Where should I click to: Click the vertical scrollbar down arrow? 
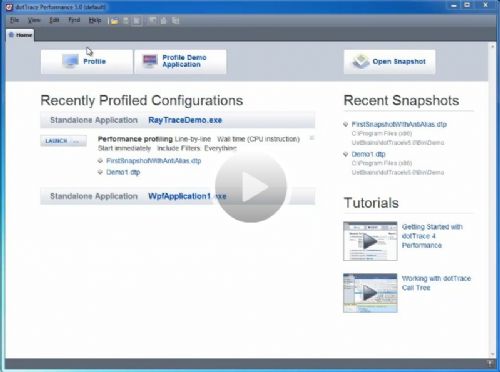[x=492, y=354]
